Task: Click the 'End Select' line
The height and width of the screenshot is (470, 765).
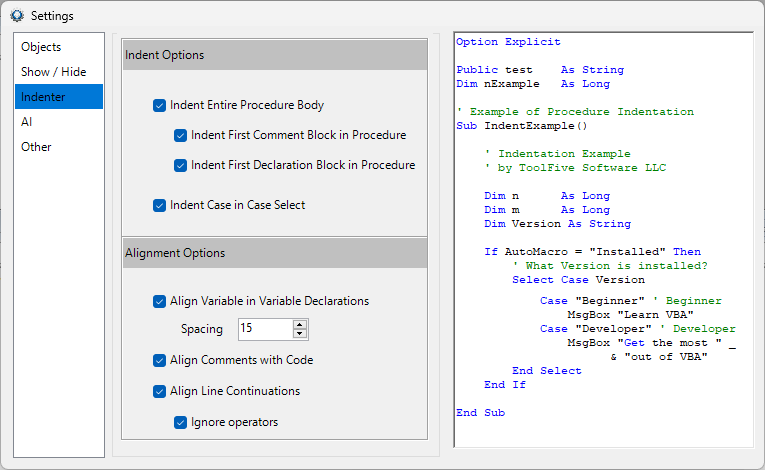Action: [x=546, y=371]
